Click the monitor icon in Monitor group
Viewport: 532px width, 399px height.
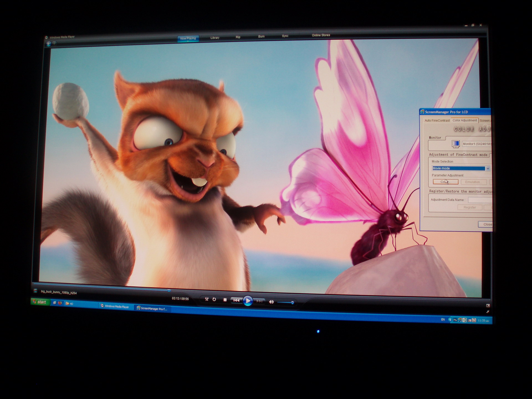pyautogui.click(x=456, y=144)
